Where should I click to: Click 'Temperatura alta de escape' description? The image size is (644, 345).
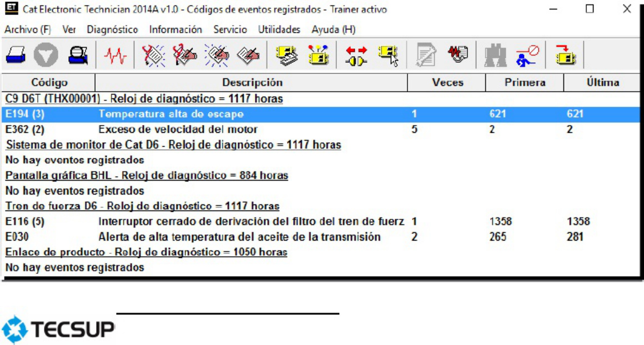[x=171, y=114]
